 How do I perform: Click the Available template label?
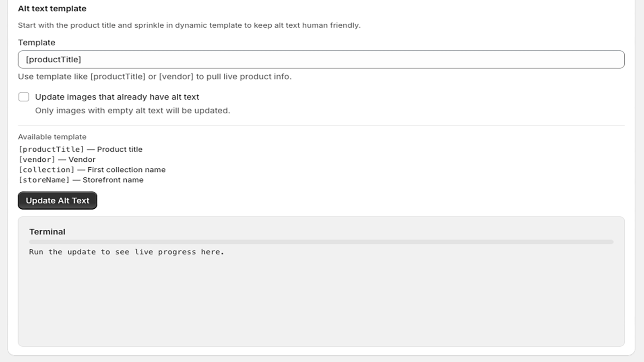coord(52,137)
